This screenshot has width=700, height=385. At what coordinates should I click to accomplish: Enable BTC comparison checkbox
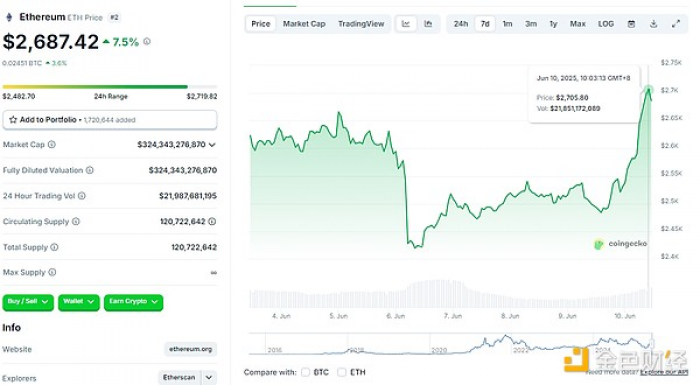[x=306, y=372]
